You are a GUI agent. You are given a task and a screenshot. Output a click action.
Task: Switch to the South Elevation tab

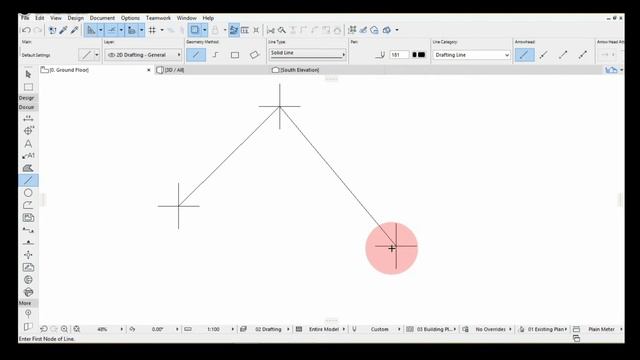point(300,70)
